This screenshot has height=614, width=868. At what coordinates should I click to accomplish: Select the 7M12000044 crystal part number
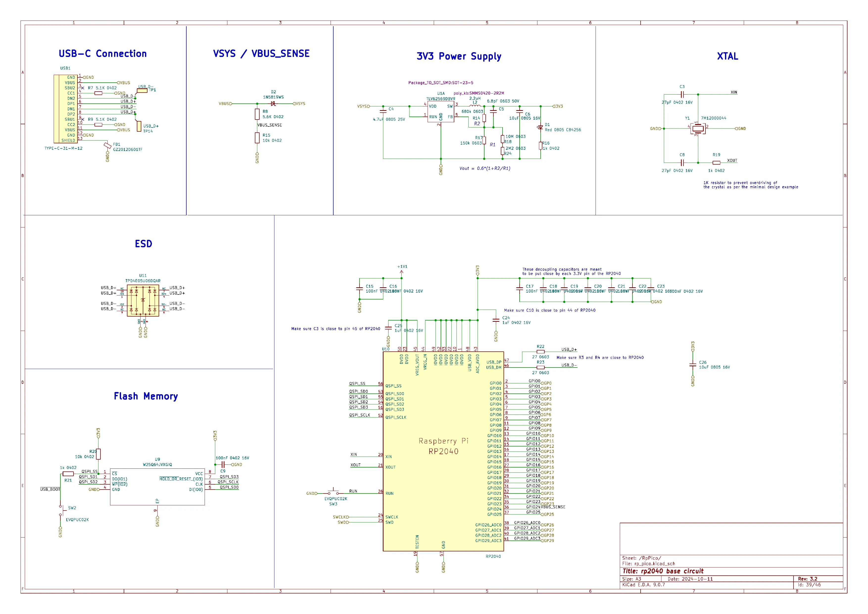point(714,118)
